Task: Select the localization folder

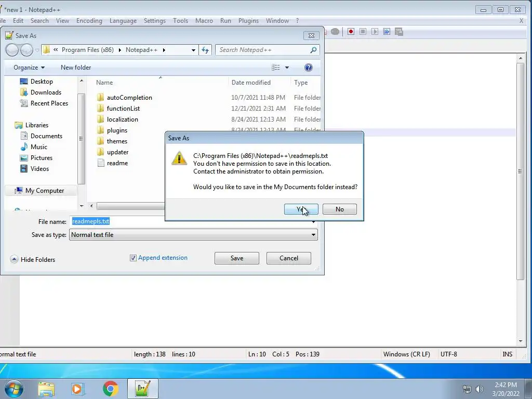Action: tap(122, 119)
